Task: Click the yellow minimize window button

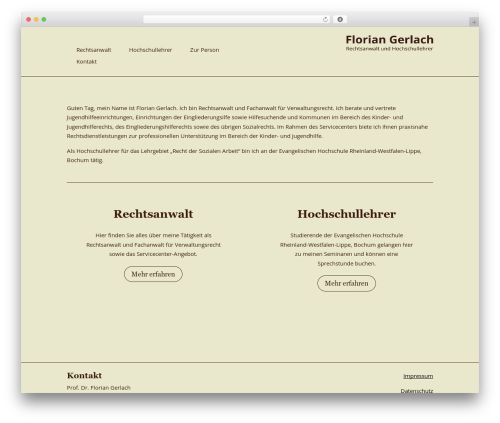Action: [x=36, y=20]
